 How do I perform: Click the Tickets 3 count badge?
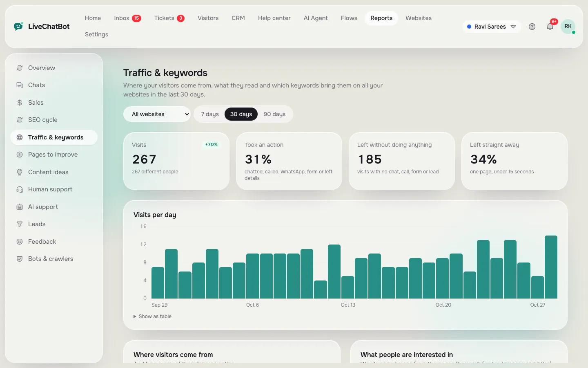pos(180,18)
